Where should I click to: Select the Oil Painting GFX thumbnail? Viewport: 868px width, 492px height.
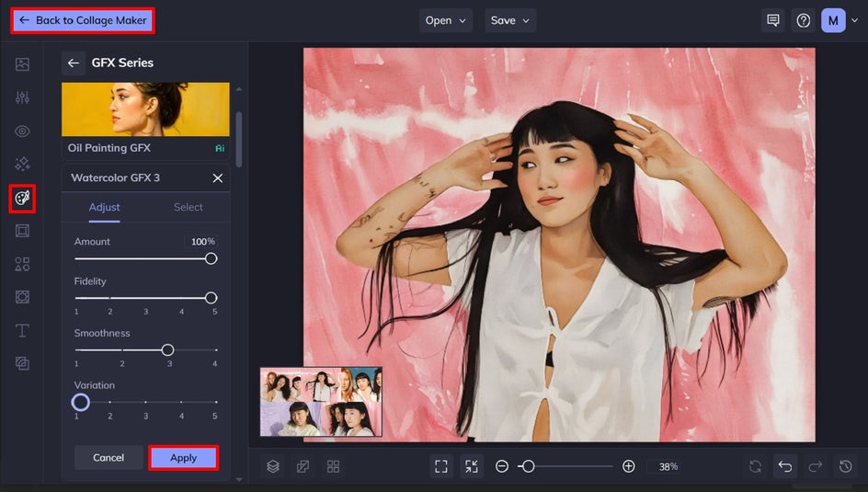tap(145, 109)
